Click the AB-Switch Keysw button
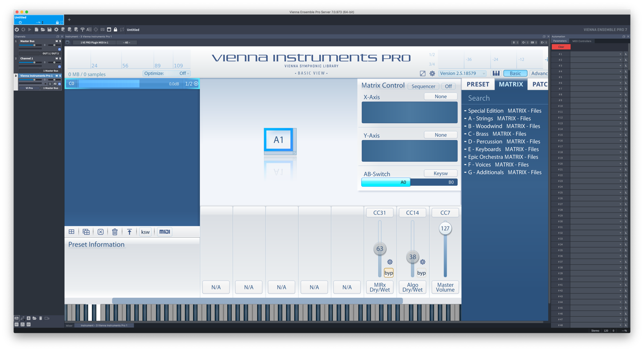This screenshot has height=351, width=644. pos(440,173)
